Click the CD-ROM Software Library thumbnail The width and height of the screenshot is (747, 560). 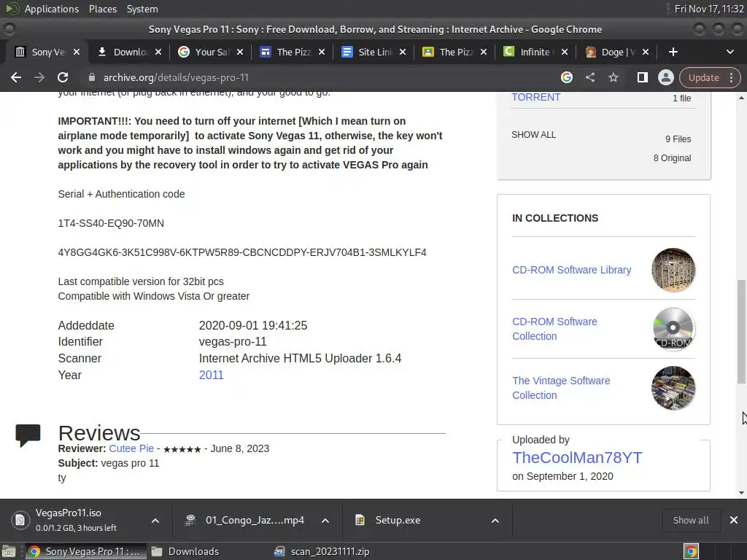tap(673, 270)
